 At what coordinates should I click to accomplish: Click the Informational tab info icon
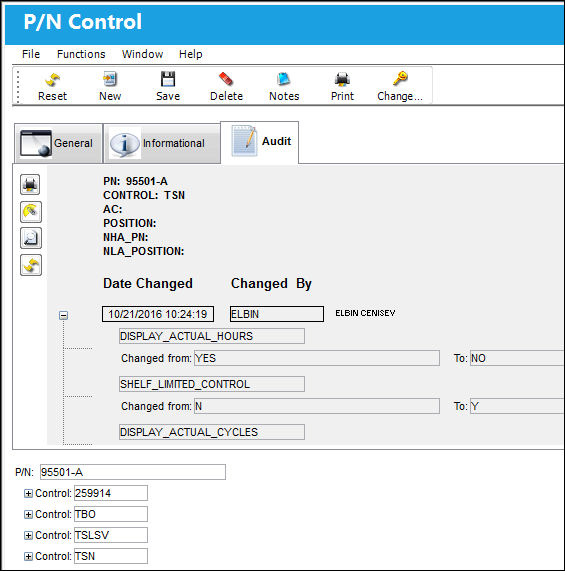[x=125, y=143]
